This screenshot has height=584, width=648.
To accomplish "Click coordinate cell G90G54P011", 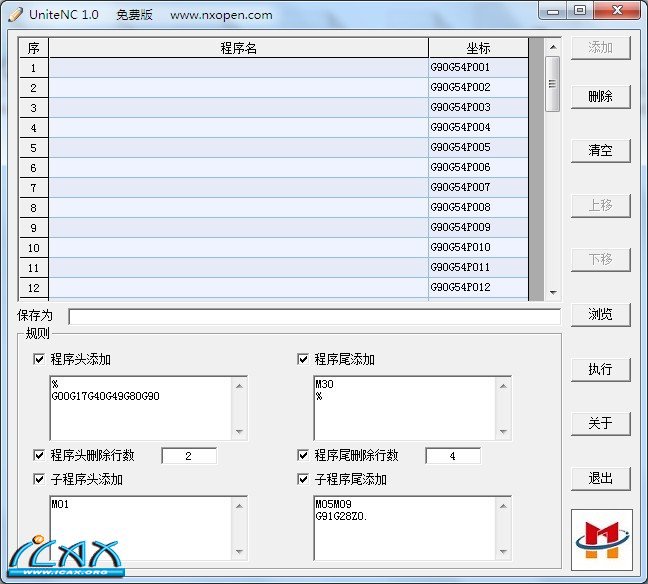I will click(x=479, y=267).
